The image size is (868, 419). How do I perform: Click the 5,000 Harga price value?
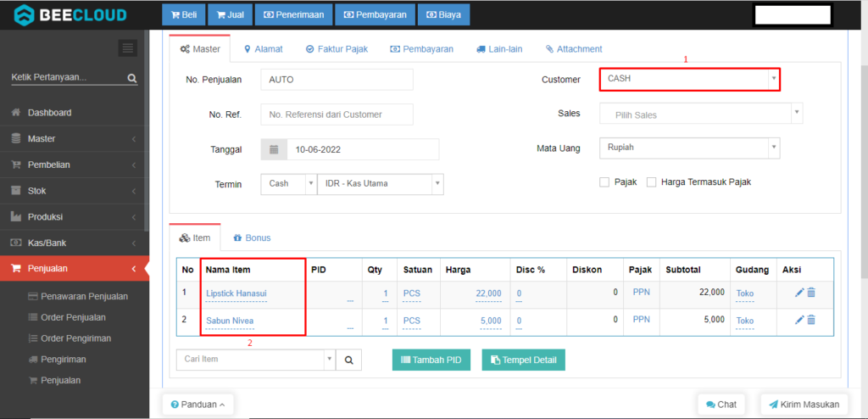[491, 321]
